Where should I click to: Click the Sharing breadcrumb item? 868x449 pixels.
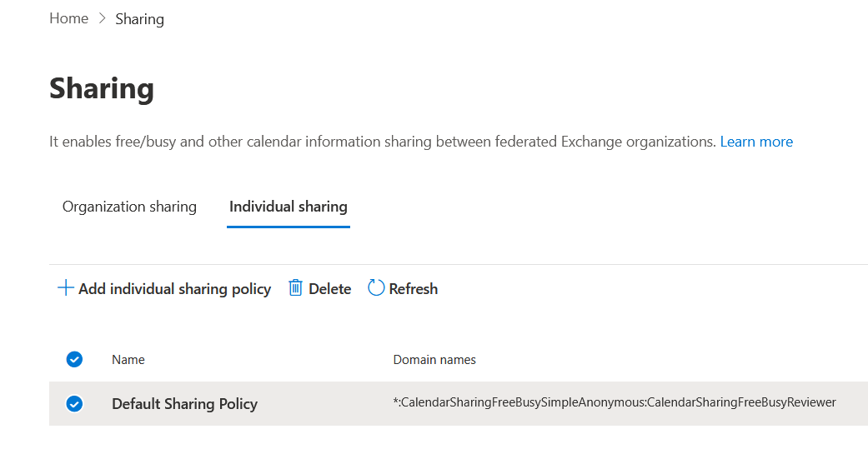coord(139,19)
